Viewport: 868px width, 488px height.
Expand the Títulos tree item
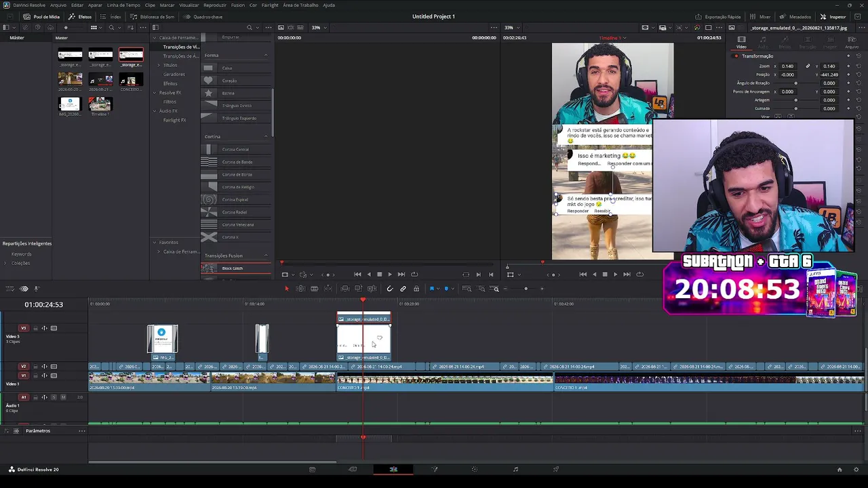(x=159, y=65)
